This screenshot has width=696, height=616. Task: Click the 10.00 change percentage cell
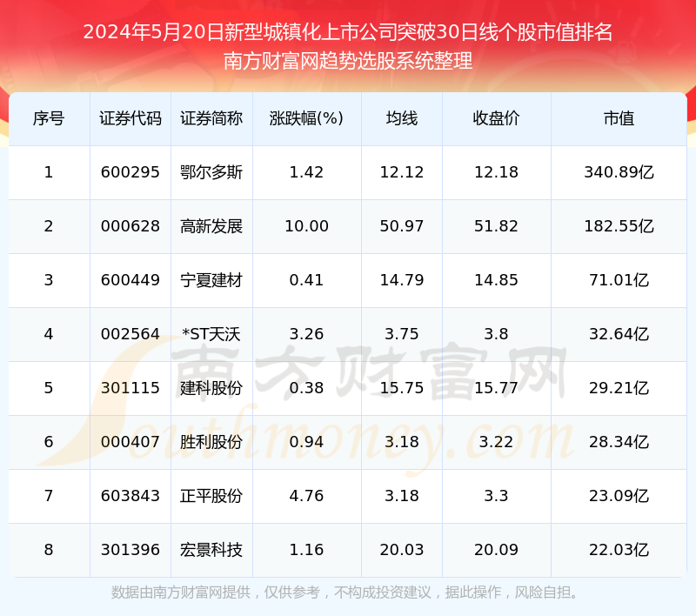[307, 226]
